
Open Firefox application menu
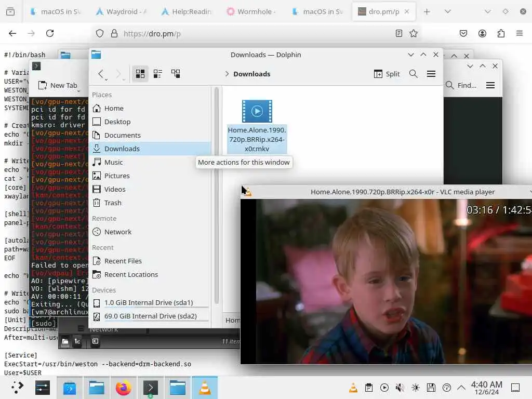pyautogui.click(x=520, y=33)
